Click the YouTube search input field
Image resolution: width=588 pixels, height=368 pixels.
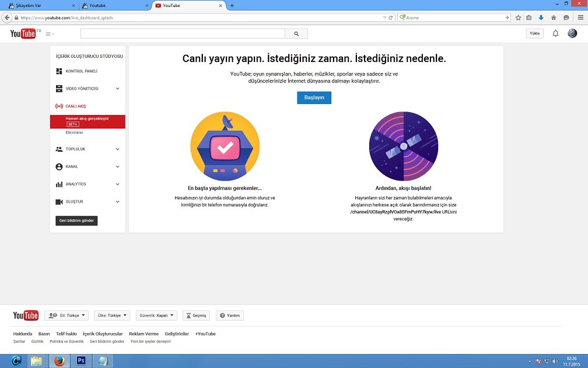click(x=183, y=33)
